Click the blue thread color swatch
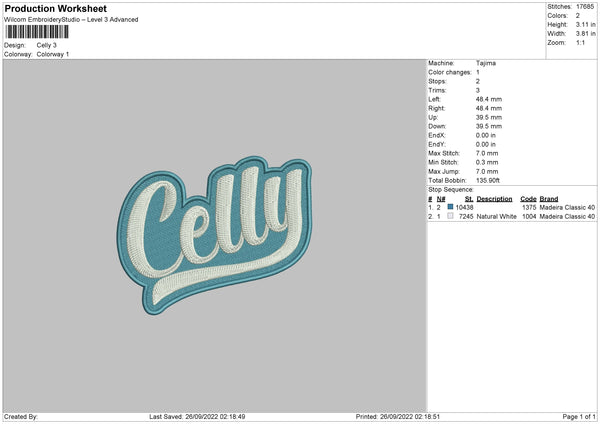The image size is (600, 424). pos(450,207)
